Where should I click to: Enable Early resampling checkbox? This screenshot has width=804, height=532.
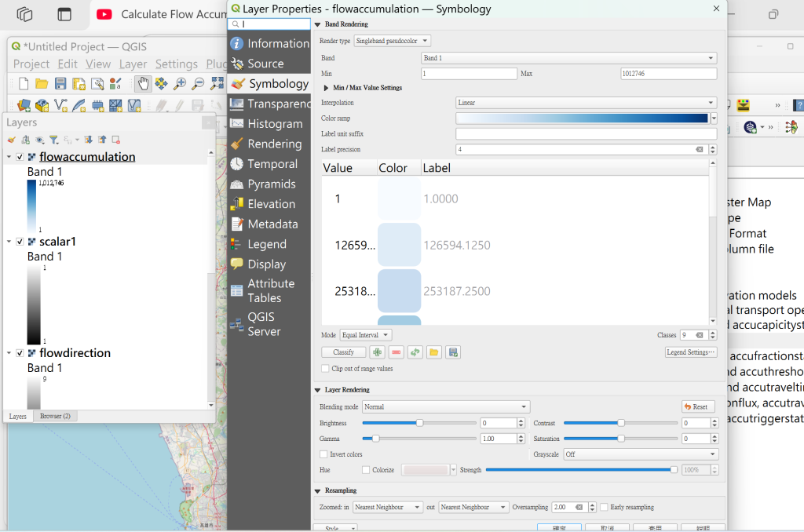pos(604,507)
